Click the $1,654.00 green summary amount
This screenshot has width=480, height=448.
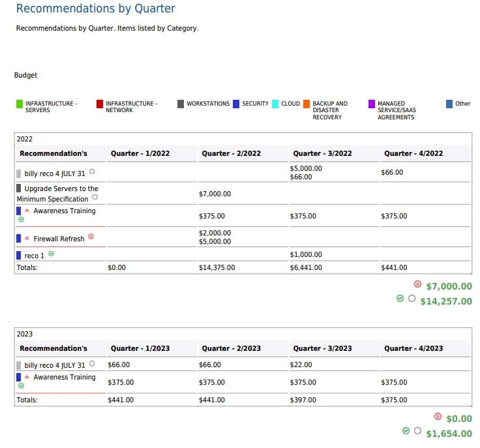tap(449, 434)
